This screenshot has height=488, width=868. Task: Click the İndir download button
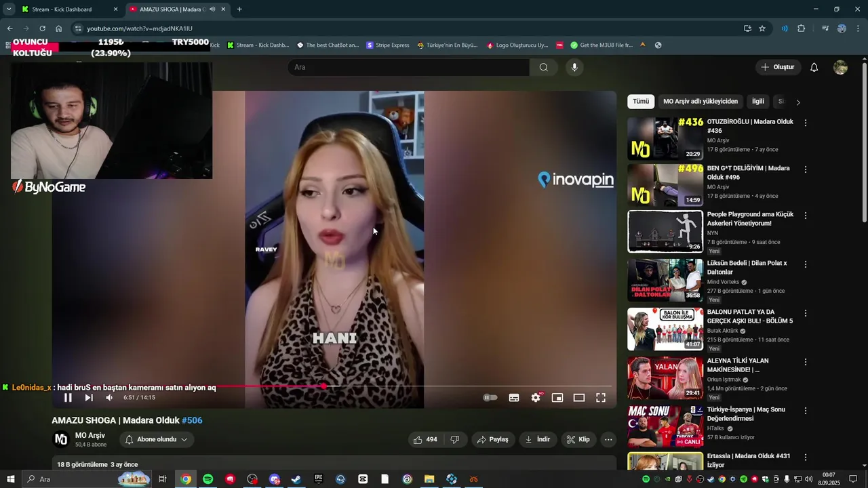pos(538,439)
